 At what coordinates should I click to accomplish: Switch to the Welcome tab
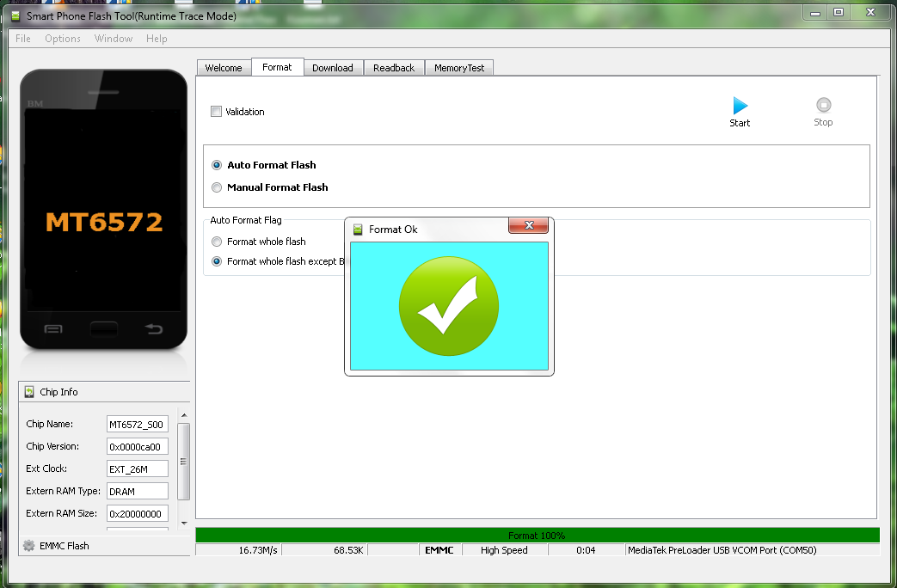[x=224, y=68]
